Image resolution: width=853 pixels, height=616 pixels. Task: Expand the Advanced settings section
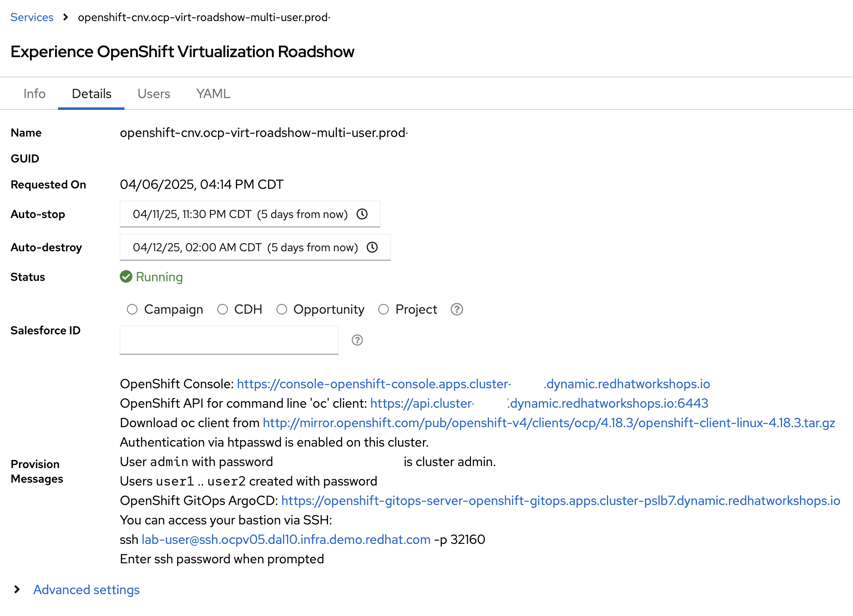click(86, 590)
